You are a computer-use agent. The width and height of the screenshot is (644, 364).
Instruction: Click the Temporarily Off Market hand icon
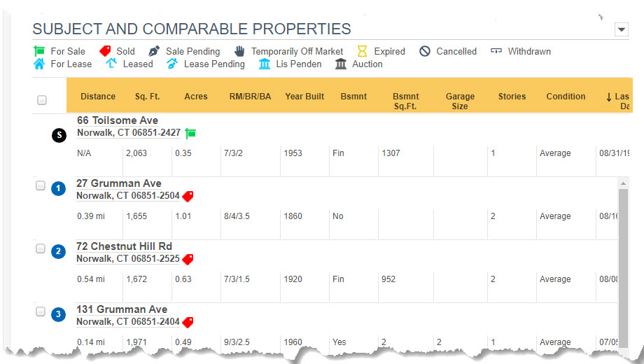(239, 51)
